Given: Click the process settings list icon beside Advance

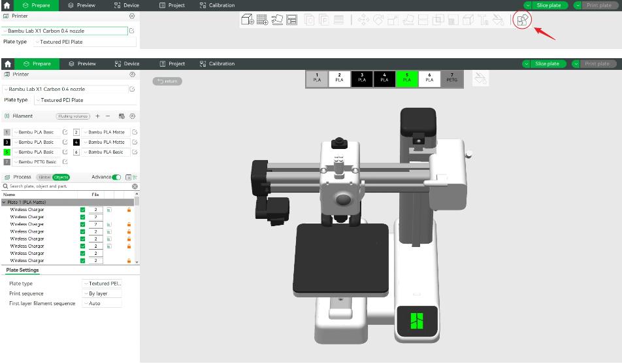Looking at the screenshot, I should (x=128, y=177).
